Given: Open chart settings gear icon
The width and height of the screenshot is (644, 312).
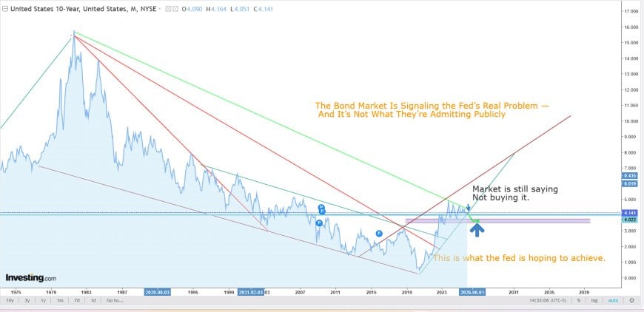Looking at the screenshot, I should coord(631,300).
